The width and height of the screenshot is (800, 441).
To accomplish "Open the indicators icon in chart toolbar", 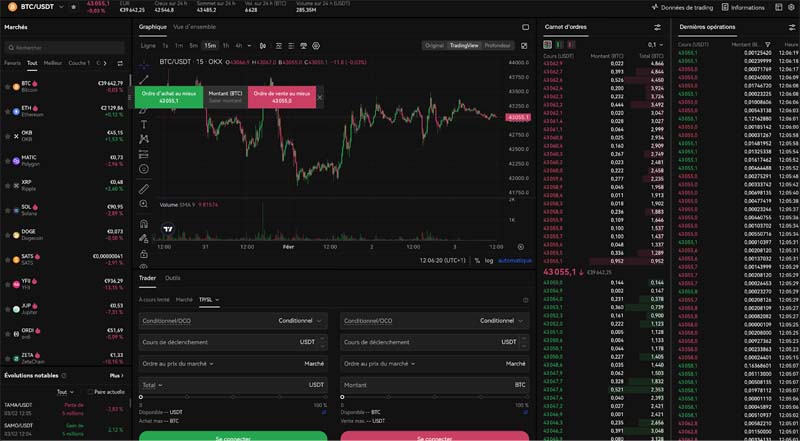I will (x=279, y=46).
